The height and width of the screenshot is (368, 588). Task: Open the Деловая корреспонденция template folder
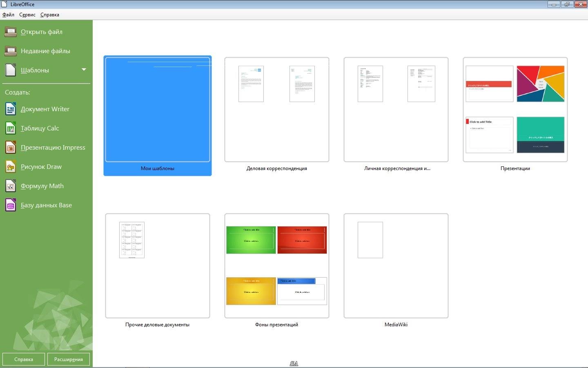click(x=277, y=110)
